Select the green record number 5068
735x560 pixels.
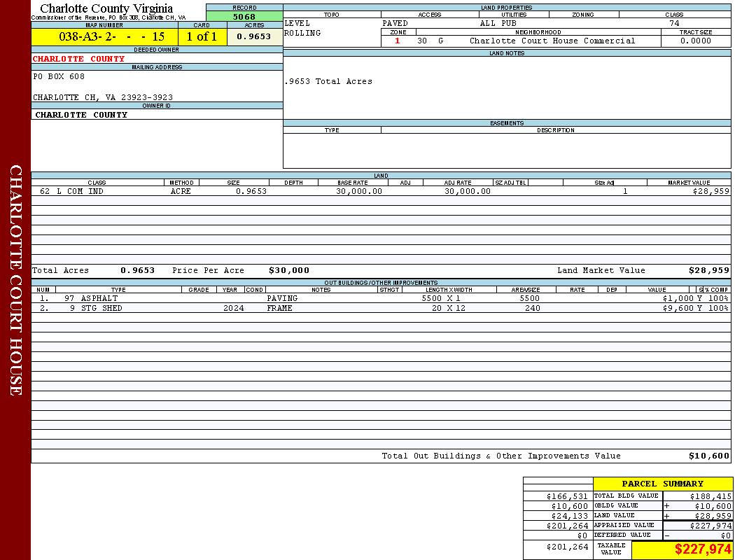[244, 16]
